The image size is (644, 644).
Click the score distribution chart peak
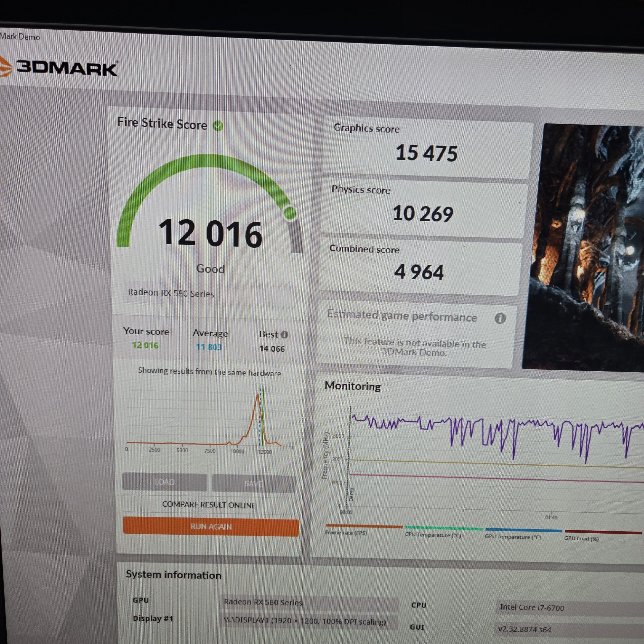pos(259,395)
